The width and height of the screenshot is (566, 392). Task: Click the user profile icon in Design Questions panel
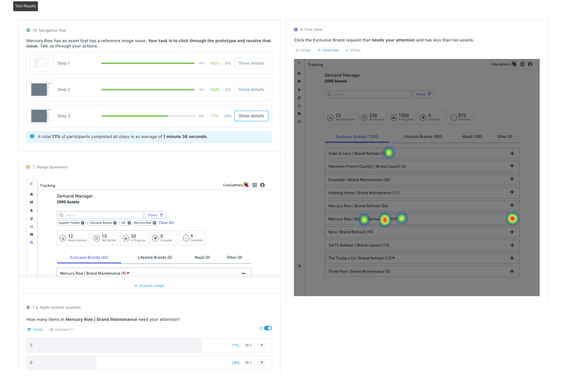tap(262, 185)
